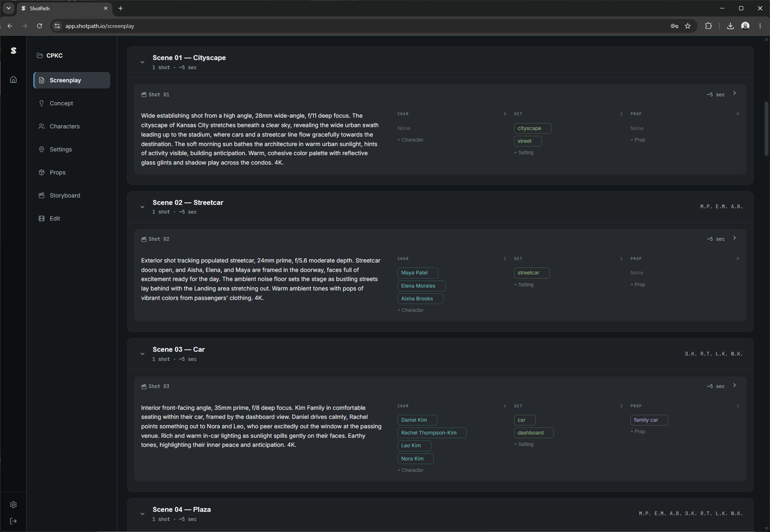The image size is (770, 532).
Task: Open the home icon in left rail
Action: [14, 79]
